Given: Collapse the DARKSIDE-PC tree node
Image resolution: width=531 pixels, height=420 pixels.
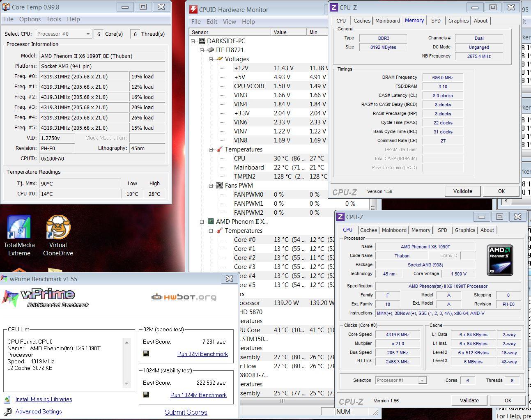Looking at the screenshot, I should pos(193,41).
